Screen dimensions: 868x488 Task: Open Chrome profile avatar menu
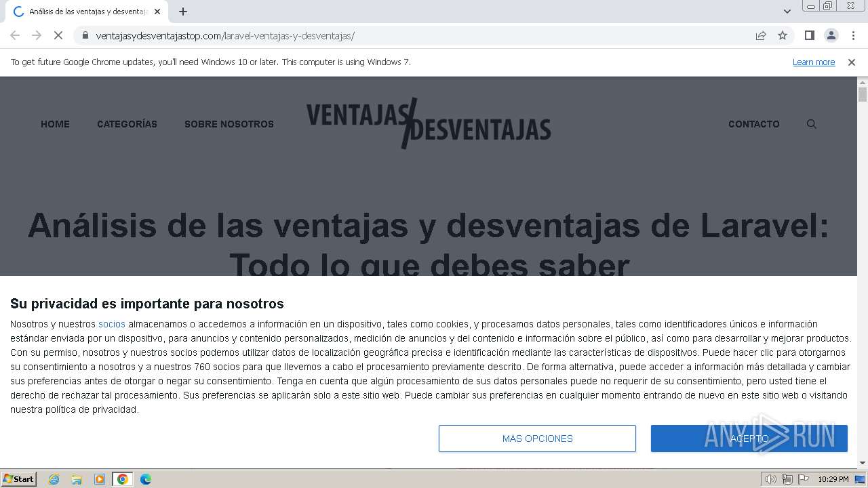click(831, 35)
